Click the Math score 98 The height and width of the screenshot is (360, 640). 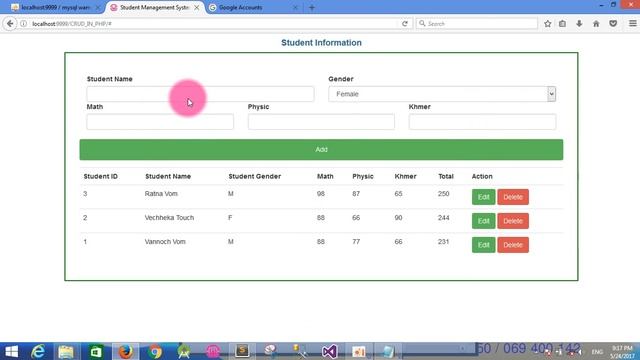click(321, 193)
